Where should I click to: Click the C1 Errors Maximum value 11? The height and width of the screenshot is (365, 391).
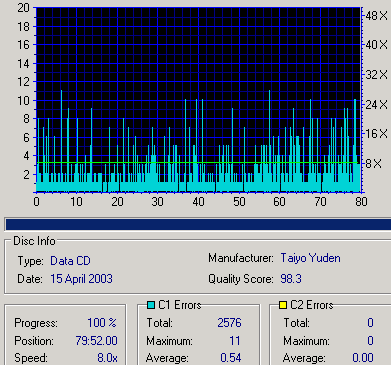235,341
